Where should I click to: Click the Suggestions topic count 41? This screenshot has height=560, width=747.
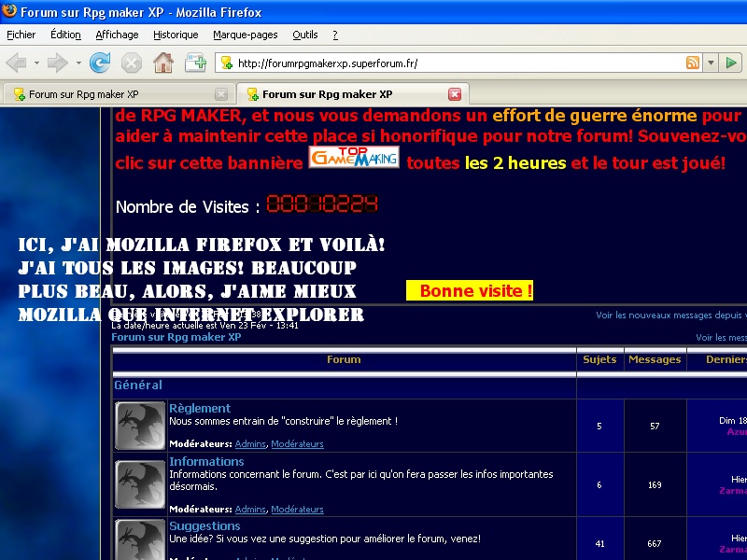(x=599, y=543)
